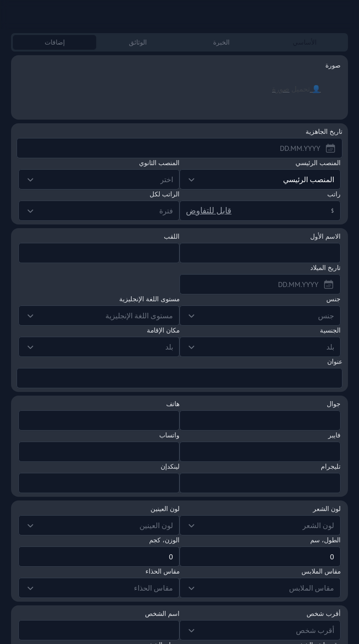Open the salary فترة period dropdown
Image resolution: width=359 pixels, height=644 pixels.
point(99,211)
